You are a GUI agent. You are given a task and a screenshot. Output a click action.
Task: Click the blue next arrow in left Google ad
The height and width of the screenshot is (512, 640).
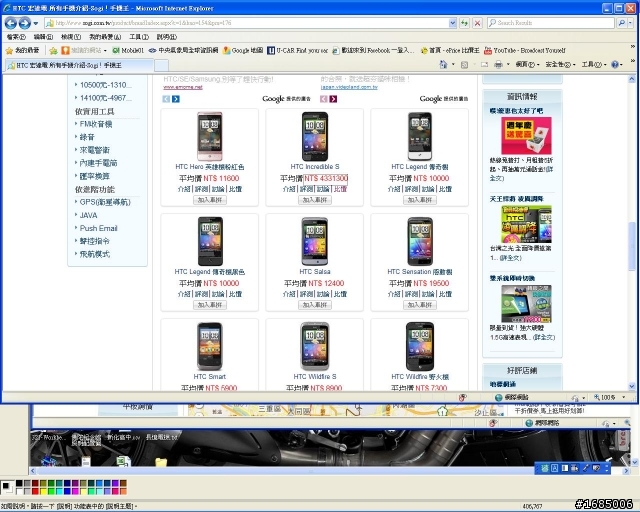[176, 99]
